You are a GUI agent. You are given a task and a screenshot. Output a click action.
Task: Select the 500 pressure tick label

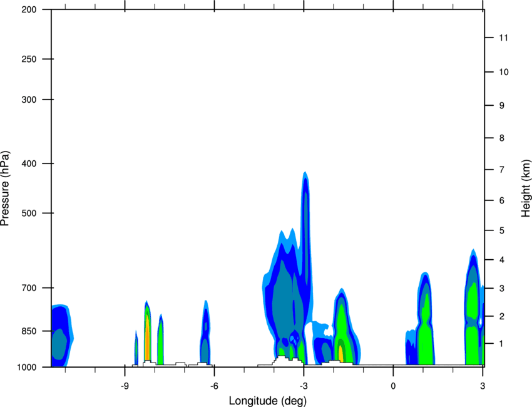29,213
